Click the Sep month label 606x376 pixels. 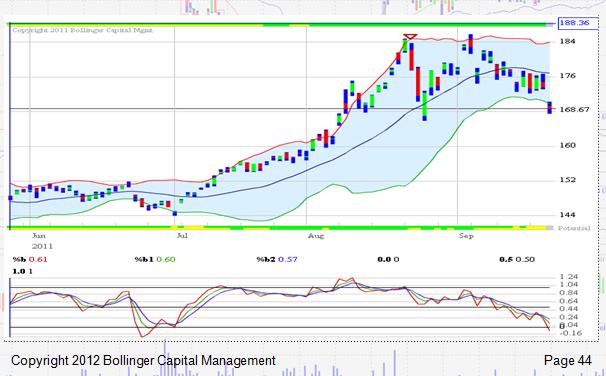(x=466, y=236)
